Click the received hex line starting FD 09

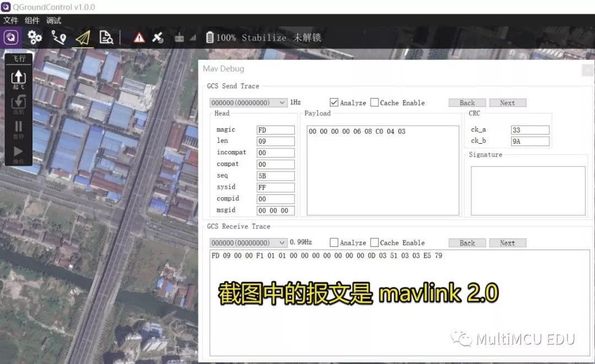click(x=327, y=256)
